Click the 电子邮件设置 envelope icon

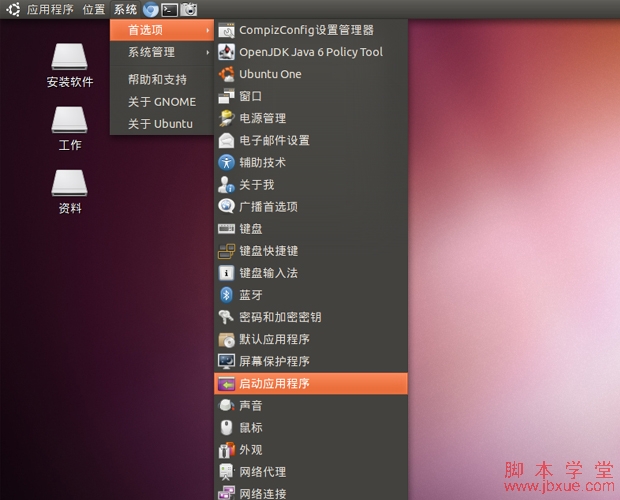(227, 140)
